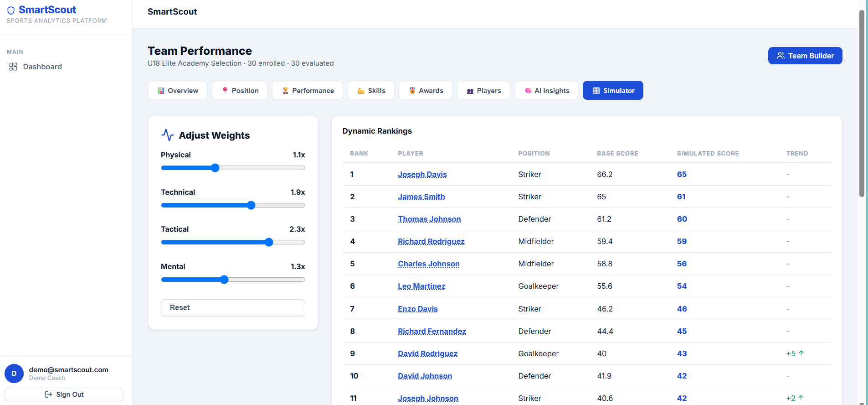This screenshot has height=405, width=868.
Task: Click the people icon on Team Builder
Action: point(781,56)
